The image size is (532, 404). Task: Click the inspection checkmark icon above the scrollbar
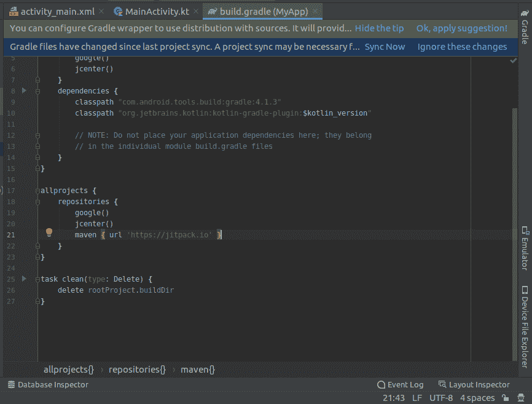click(514, 60)
